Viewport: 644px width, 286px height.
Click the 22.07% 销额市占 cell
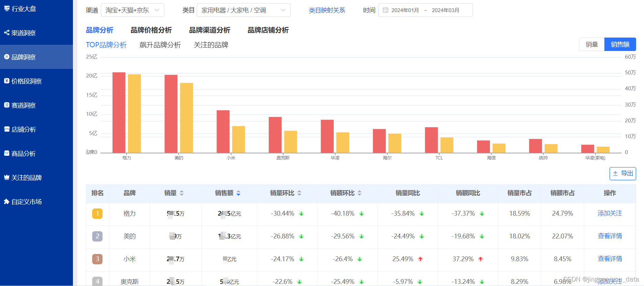562,236
